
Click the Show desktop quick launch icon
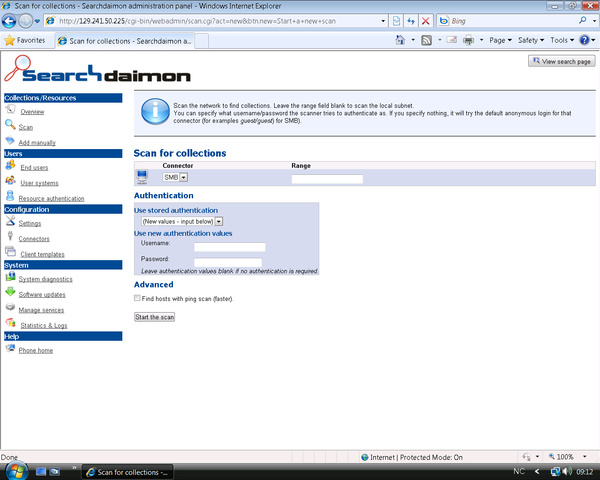[x=41, y=472]
